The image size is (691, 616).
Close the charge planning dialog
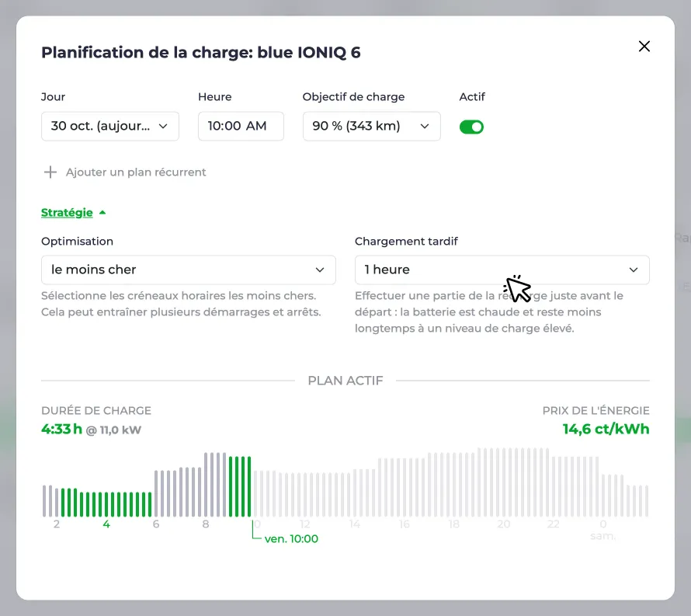(644, 47)
